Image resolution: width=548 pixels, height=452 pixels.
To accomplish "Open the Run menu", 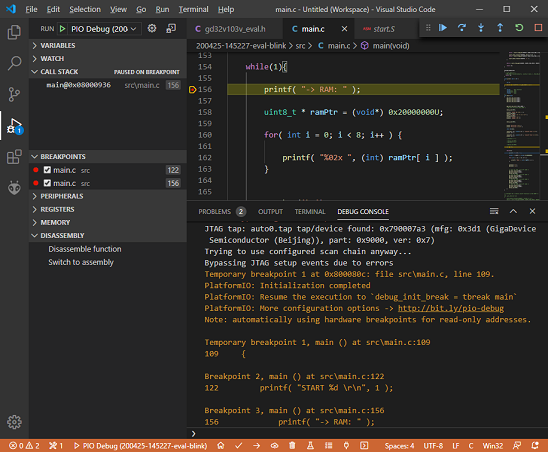I will pos(162,9).
